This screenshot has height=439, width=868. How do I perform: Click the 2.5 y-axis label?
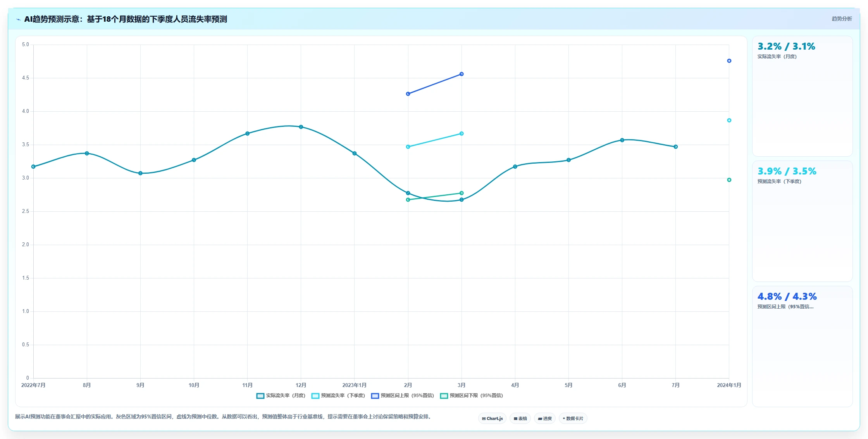[26, 211]
